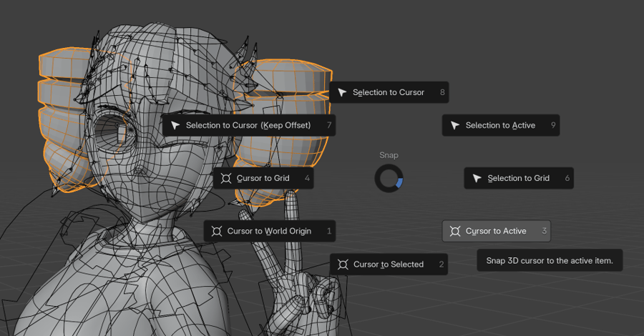Select the Cursor to Selected option
This screenshot has height=336, width=644.
click(x=389, y=265)
